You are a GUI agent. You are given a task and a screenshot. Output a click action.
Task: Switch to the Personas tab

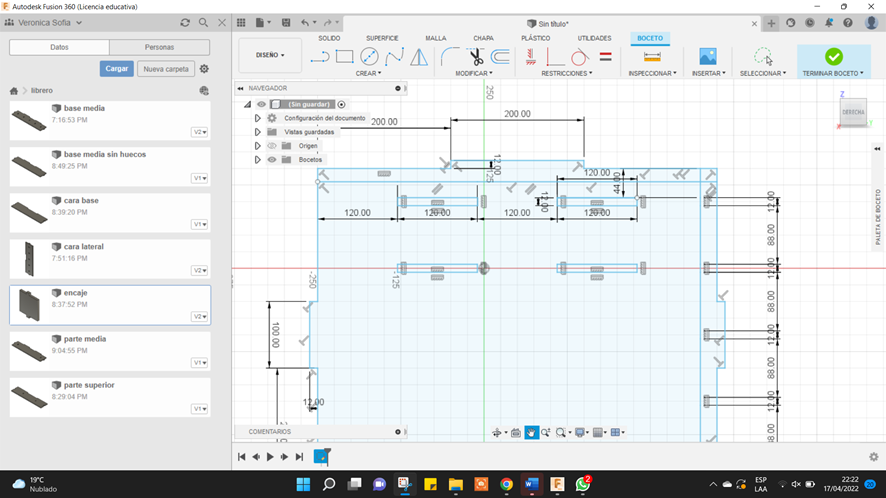point(159,47)
